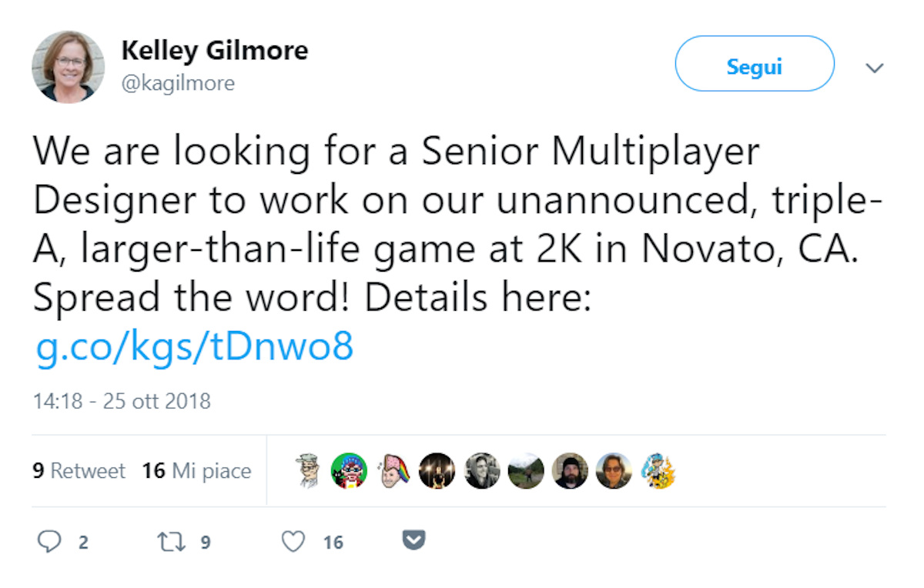Select the bearded man in beanie avatar
Viewport: 924px width, 588px height.
tap(571, 470)
